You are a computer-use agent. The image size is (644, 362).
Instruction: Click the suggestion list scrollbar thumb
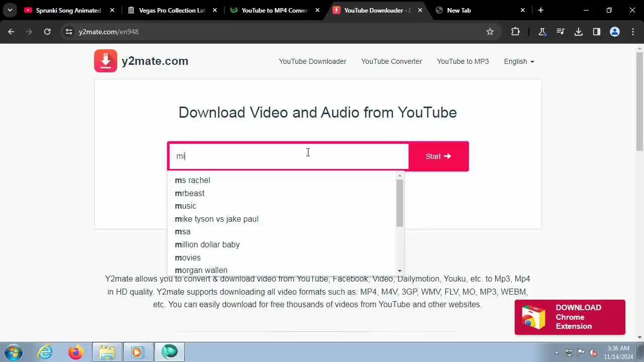(x=399, y=203)
